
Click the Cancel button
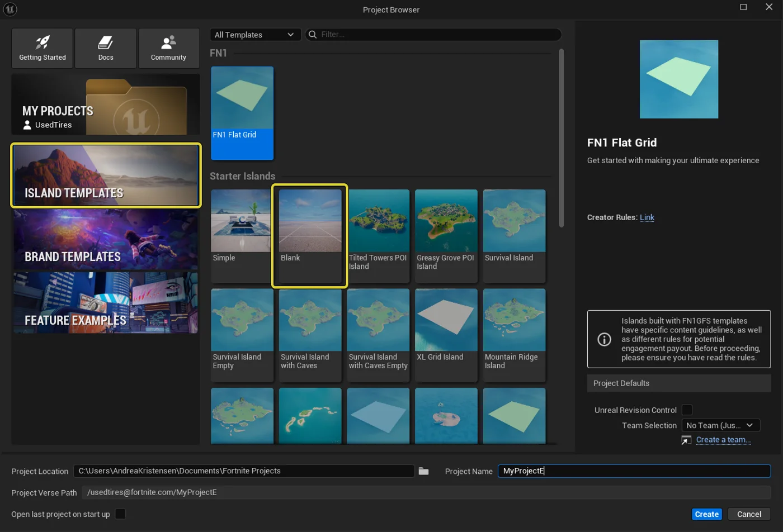[749, 514]
